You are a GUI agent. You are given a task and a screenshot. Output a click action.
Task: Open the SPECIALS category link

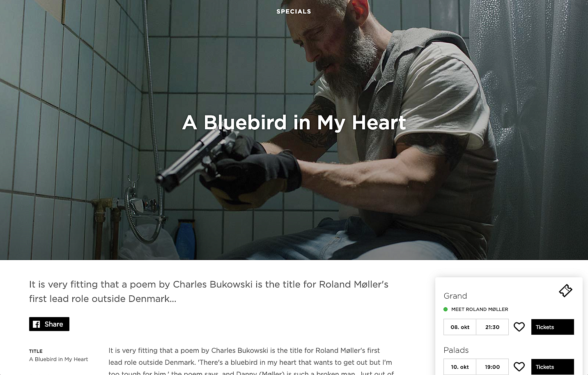(x=294, y=12)
